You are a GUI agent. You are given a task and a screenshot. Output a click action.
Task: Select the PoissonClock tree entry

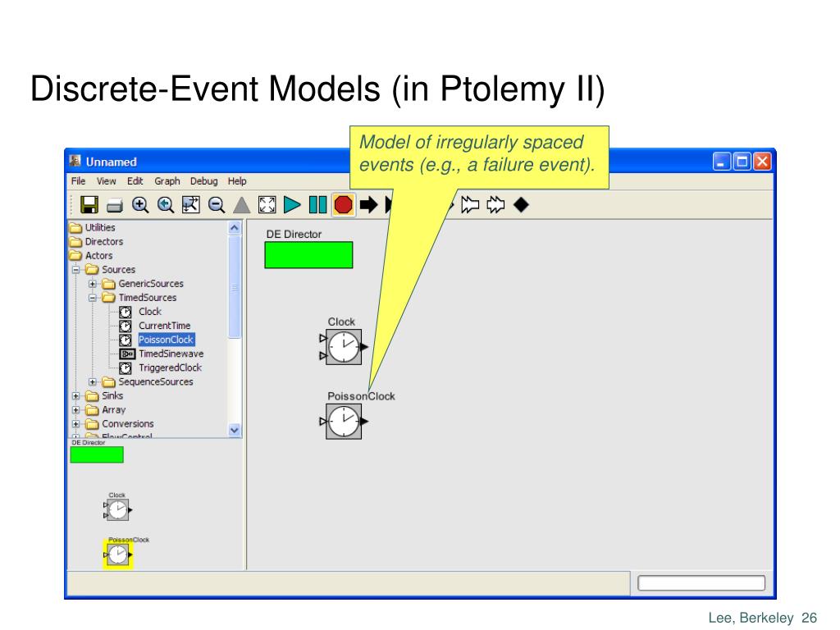tap(166, 340)
